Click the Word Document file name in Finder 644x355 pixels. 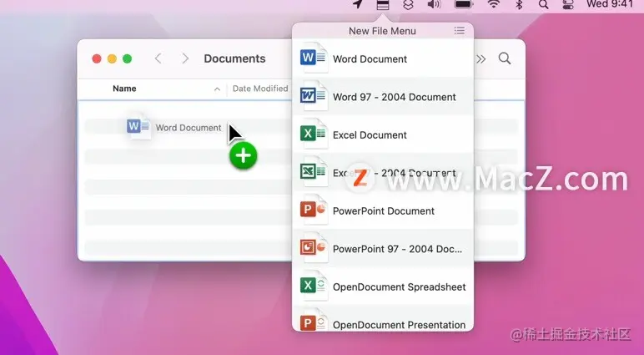(188, 128)
